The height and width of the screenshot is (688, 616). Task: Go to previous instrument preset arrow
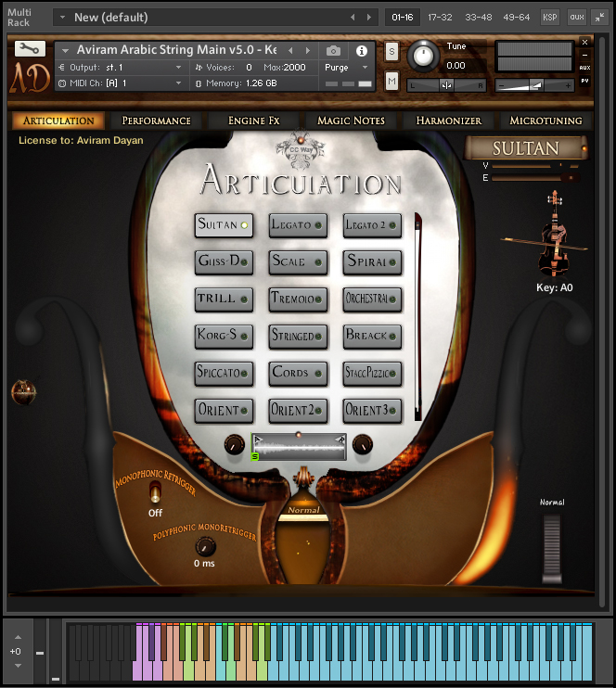point(290,51)
